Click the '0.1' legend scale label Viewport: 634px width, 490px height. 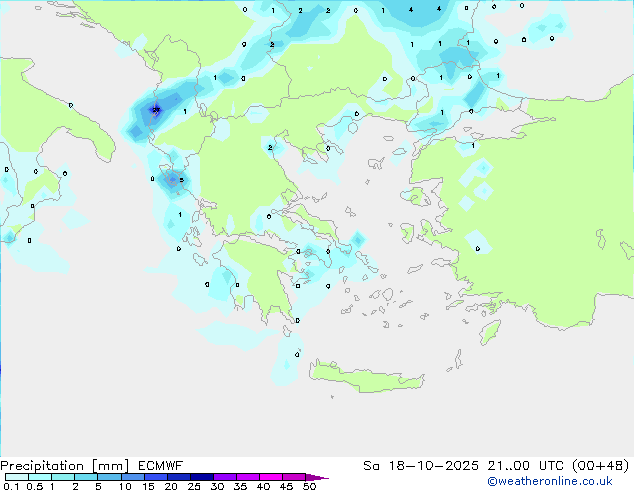tap(11, 486)
